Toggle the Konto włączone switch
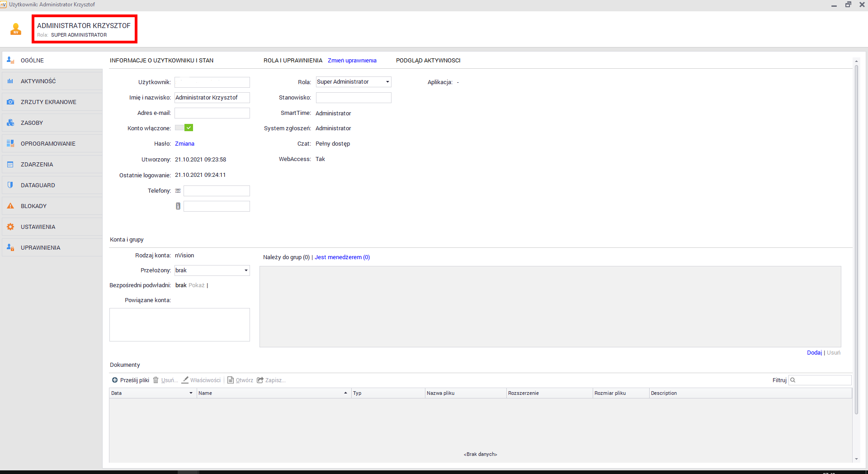Image resolution: width=868 pixels, height=474 pixels. [184, 128]
